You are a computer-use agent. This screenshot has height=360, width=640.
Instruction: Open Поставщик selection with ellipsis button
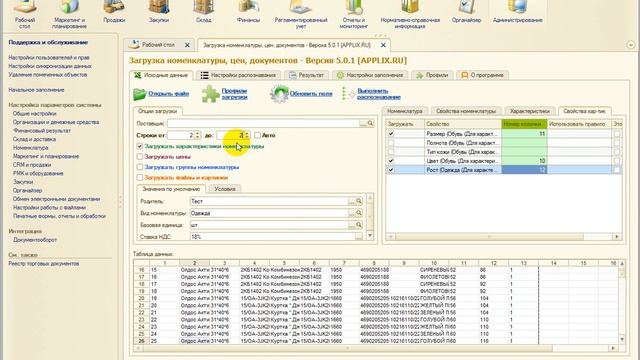[363, 123]
